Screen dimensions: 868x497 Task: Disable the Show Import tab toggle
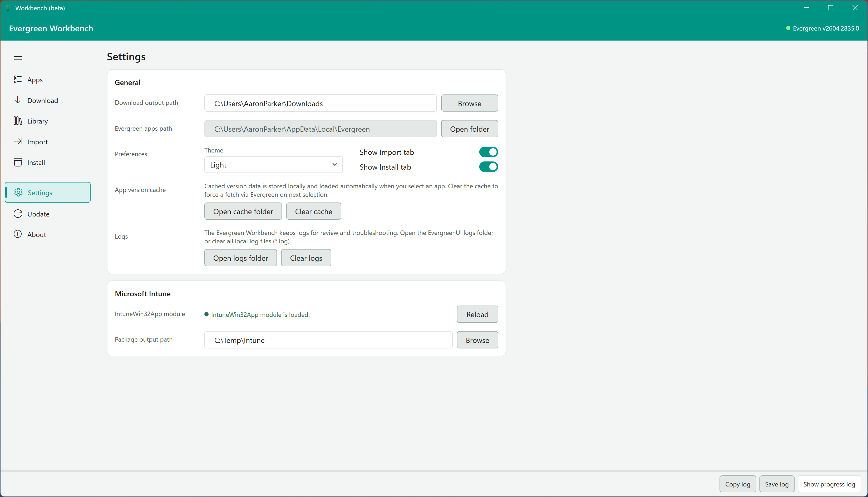(488, 152)
